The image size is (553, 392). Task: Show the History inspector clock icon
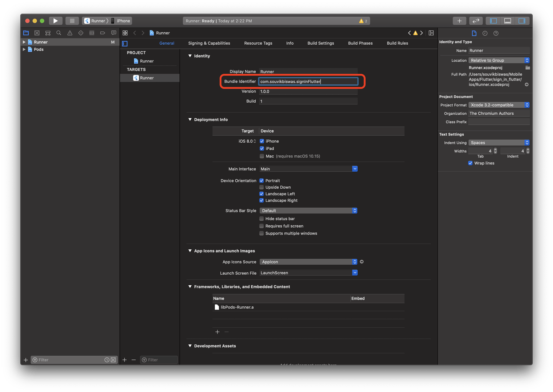485,33
